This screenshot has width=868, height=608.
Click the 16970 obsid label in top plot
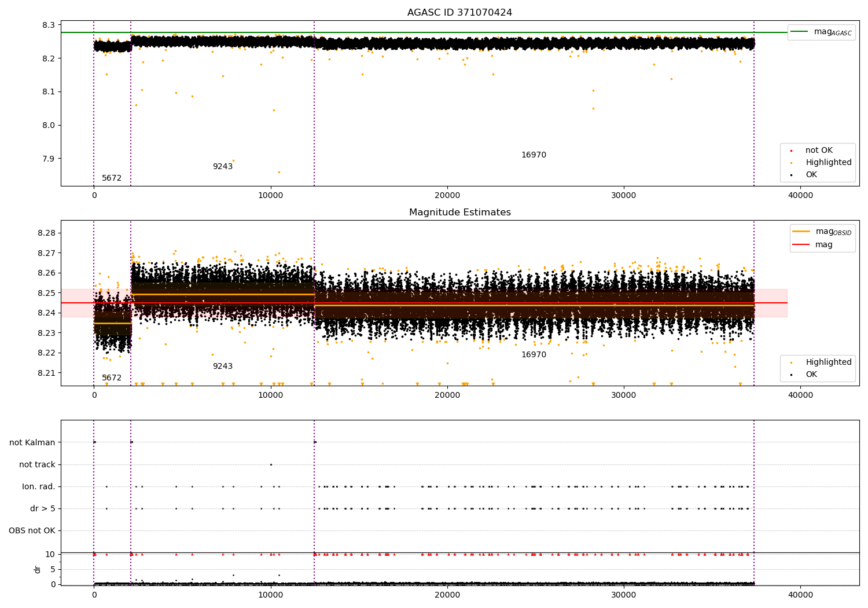(534, 155)
